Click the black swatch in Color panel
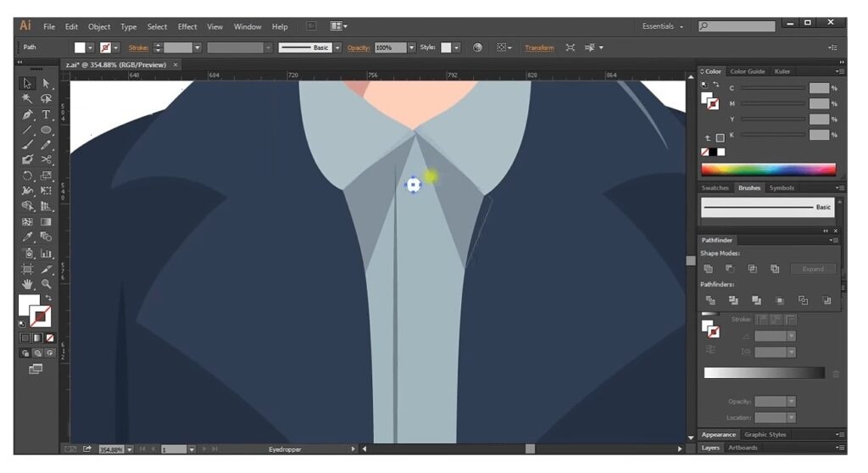The image size is (868, 473). (x=713, y=152)
